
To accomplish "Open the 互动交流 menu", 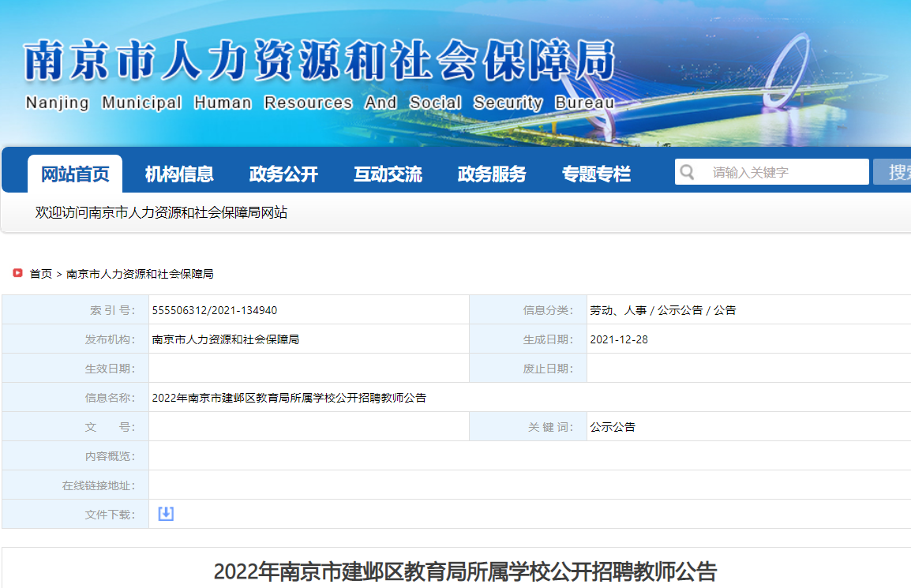I will (x=388, y=174).
